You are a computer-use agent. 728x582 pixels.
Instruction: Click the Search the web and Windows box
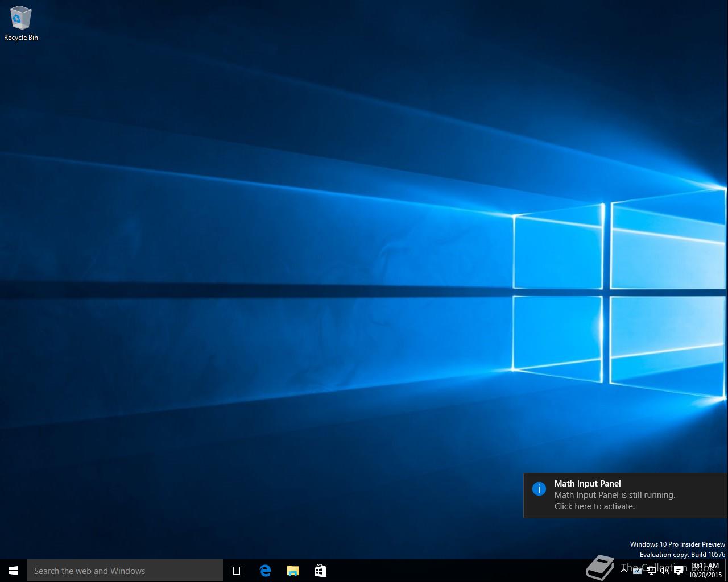[x=125, y=571]
